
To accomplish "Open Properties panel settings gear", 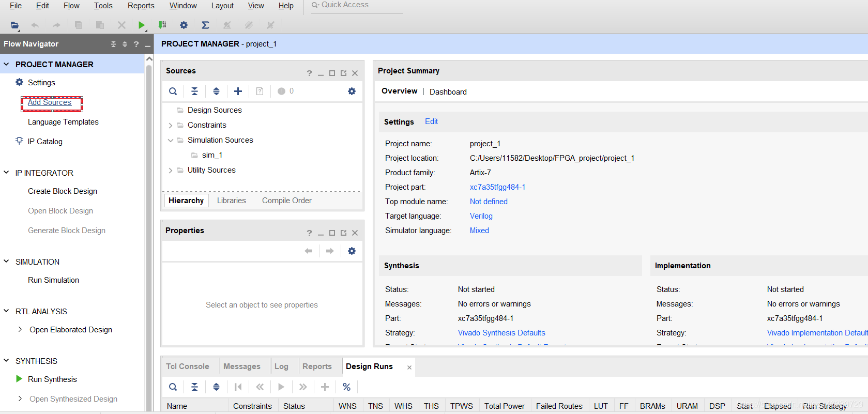I will click(352, 251).
